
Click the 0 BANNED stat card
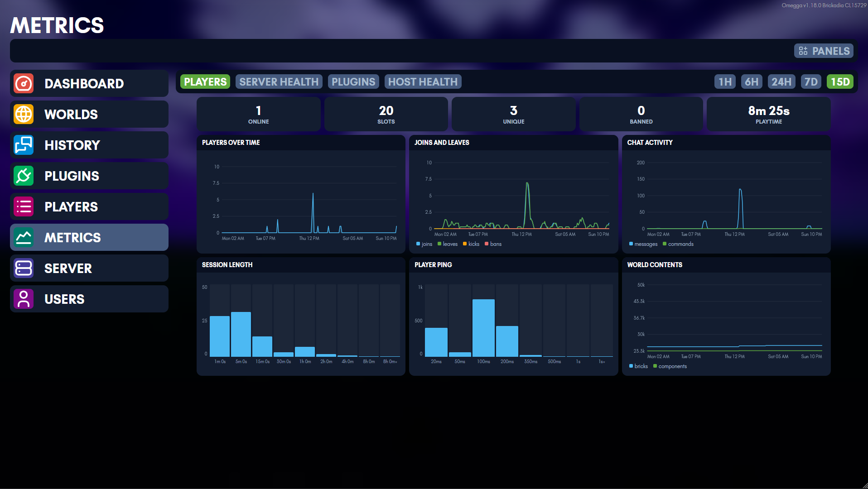(641, 114)
